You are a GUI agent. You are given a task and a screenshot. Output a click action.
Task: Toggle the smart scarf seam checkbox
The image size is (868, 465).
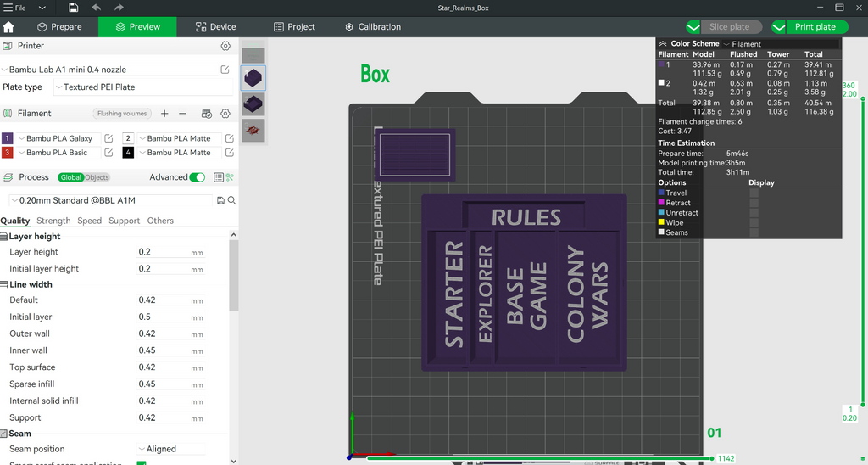tap(142, 462)
